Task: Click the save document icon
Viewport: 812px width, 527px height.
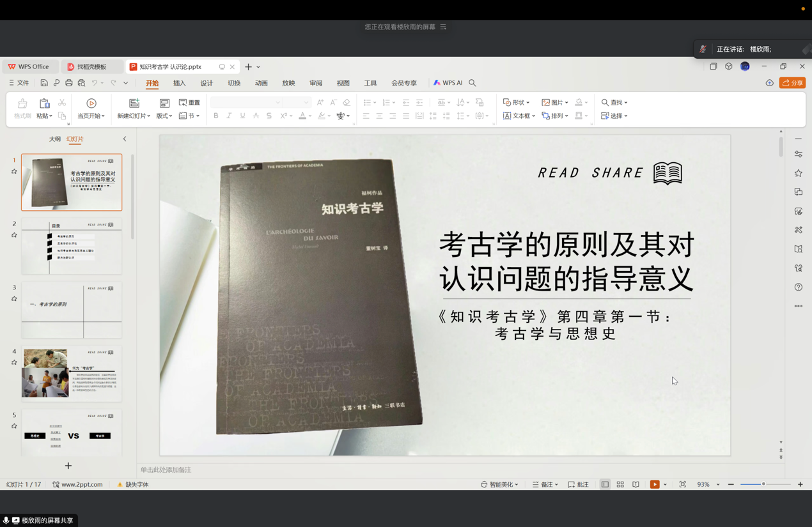Action: (x=44, y=83)
